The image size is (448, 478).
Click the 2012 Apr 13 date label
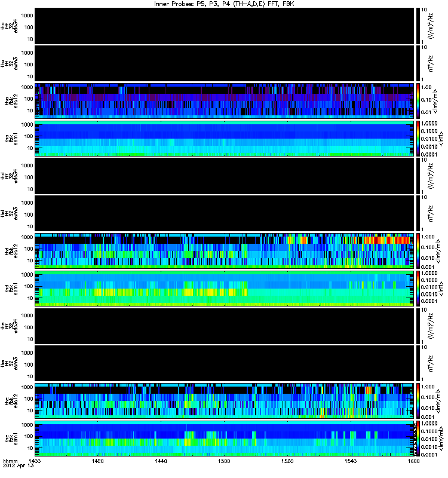18,466
